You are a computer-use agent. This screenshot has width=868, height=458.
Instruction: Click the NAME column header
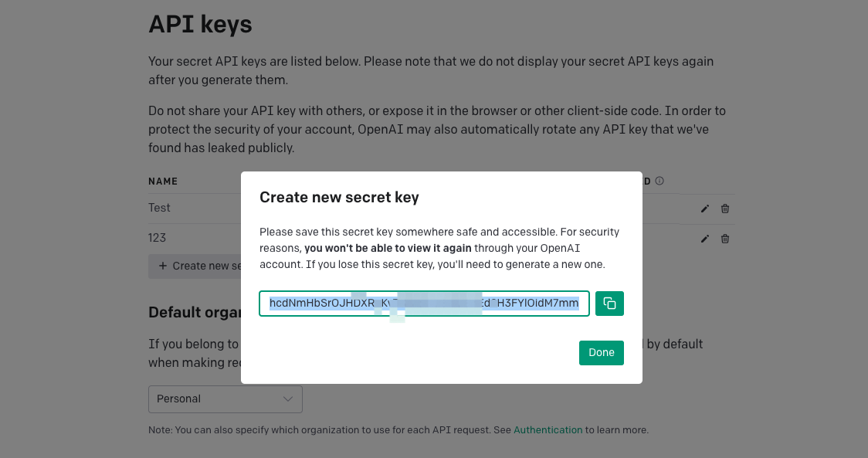[x=163, y=181]
